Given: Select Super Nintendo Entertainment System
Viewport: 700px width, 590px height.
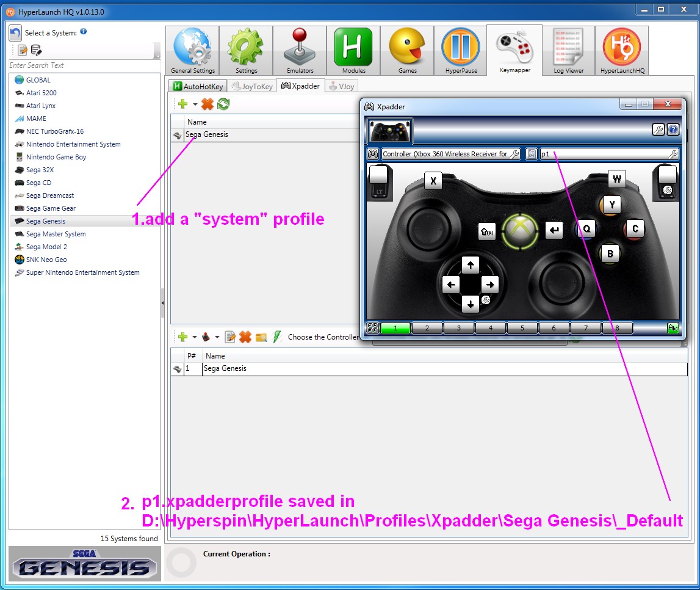Looking at the screenshot, I should point(82,272).
